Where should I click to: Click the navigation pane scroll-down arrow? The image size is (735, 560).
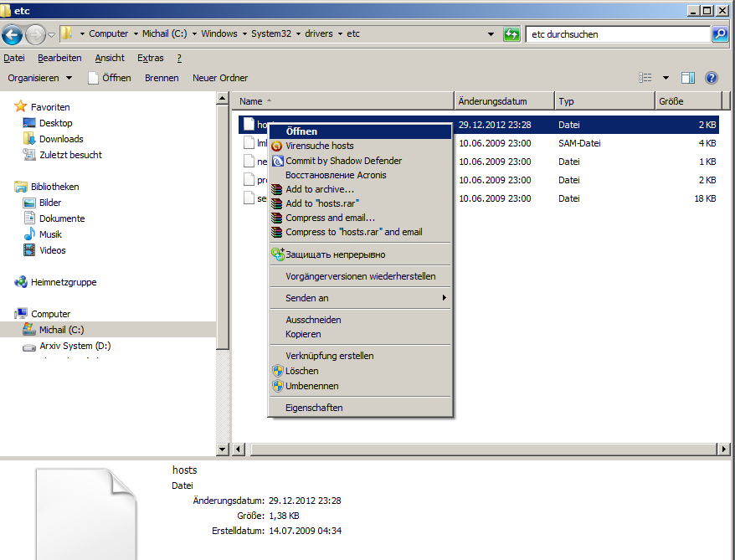click(222, 449)
